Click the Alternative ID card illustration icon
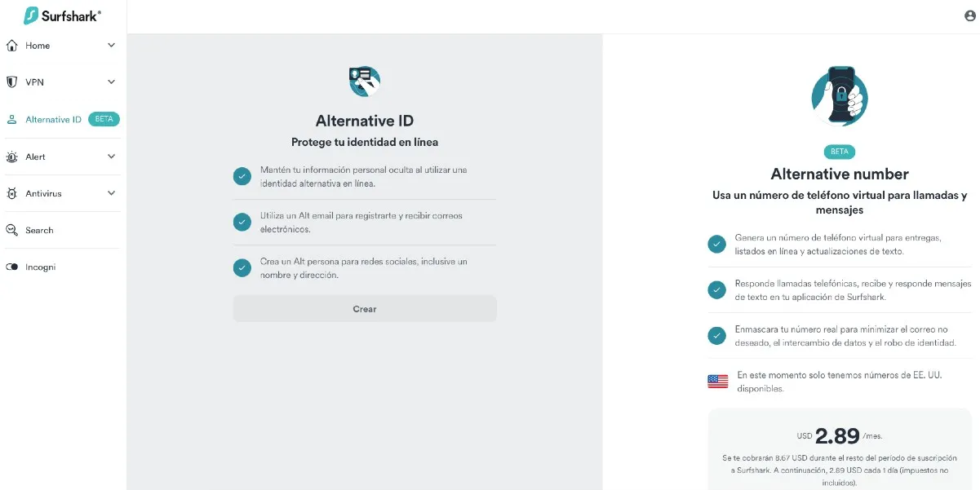The height and width of the screenshot is (490, 980). tap(365, 81)
